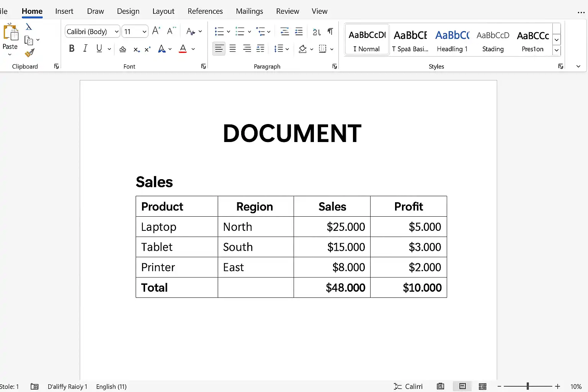Screen dimensions: 588x392
Task: Expand the Styles gallery more arrow
Action: [557, 50]
